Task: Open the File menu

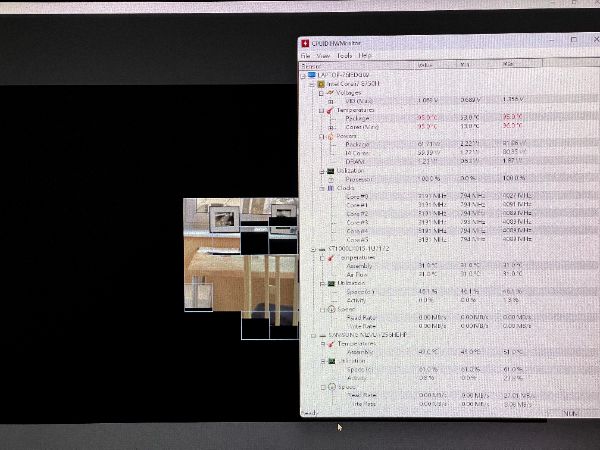Action: (x=305, y=56)
